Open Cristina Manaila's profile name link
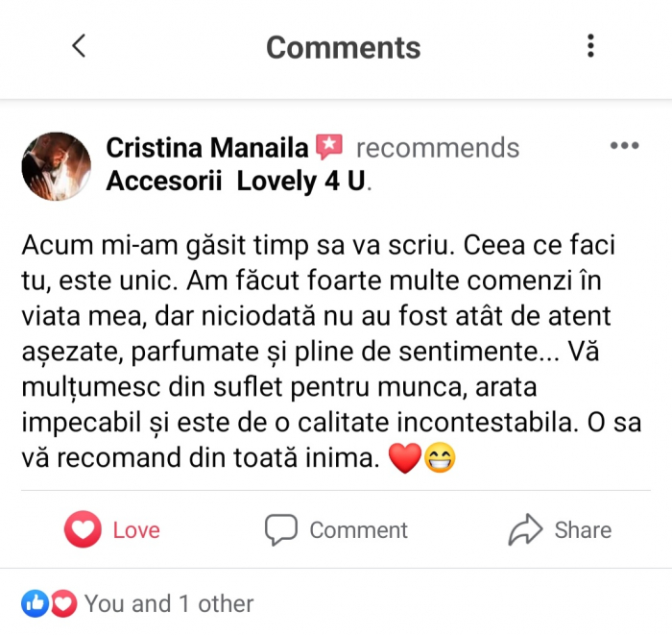The image size is (672, 635). [206, 148]
